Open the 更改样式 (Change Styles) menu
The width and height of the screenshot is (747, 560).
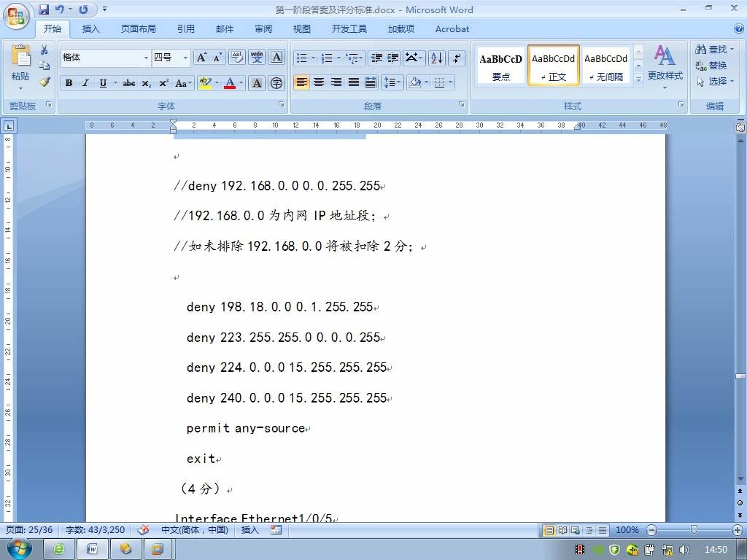click(x=665, y=66)
